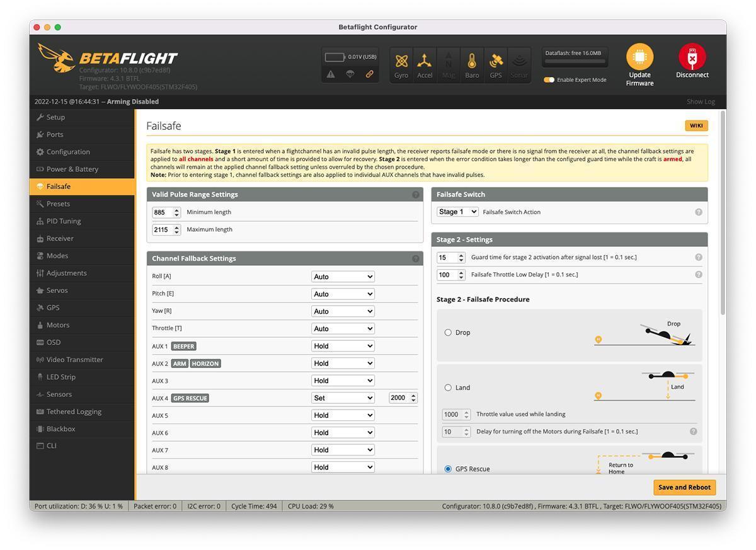Click the Sonar sensor icon
The width and height of the screenshot is (756, 550).
coord(519,61)
